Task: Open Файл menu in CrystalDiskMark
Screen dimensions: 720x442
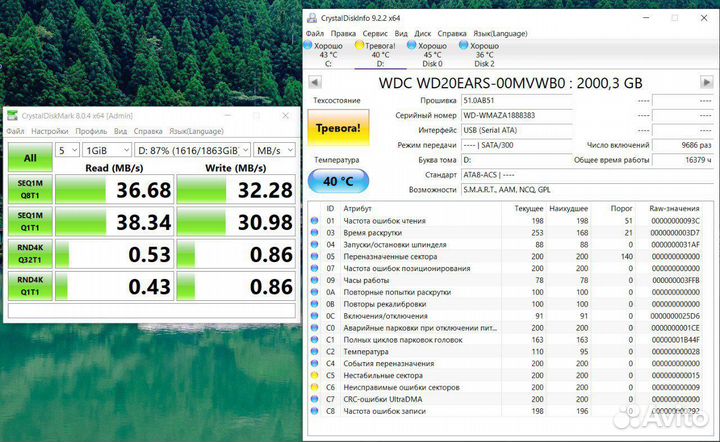Action: point(15,131)
